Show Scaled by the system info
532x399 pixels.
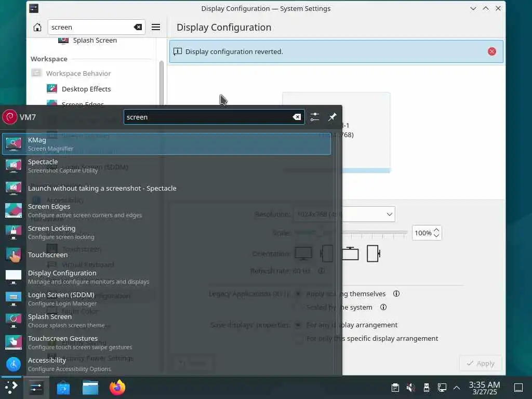pyautogui.click(x=383, y=307)
